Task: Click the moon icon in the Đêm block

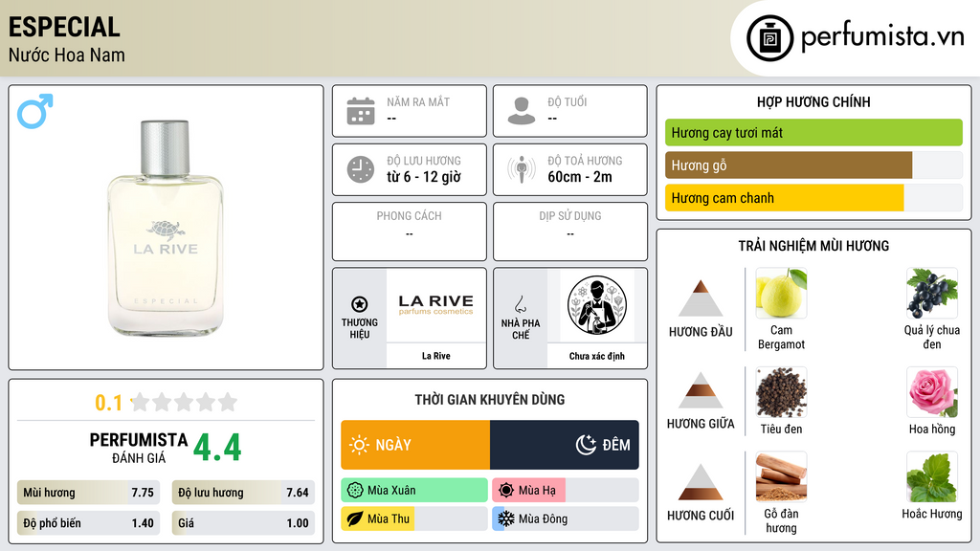Action: tap(586, 445)
